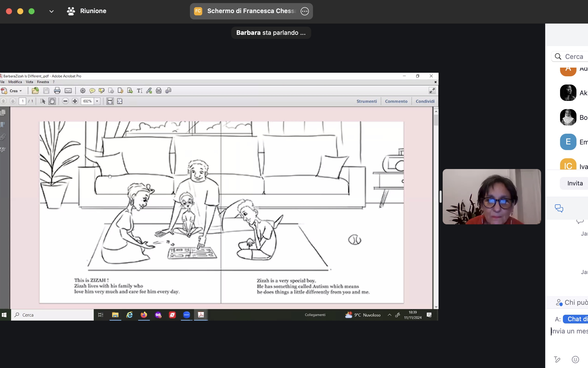Click the Invia un messaggio field
588x368 pixels.
570,331
